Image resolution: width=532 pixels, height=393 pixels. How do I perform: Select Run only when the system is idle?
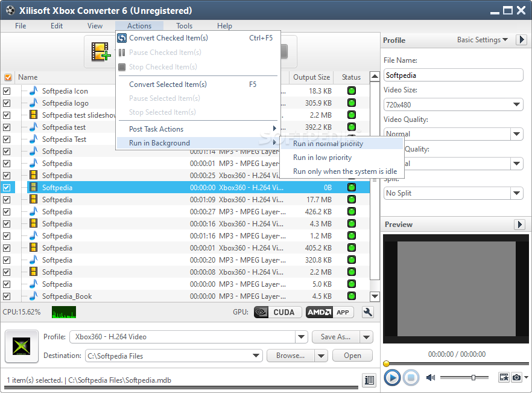click(342, 171)
